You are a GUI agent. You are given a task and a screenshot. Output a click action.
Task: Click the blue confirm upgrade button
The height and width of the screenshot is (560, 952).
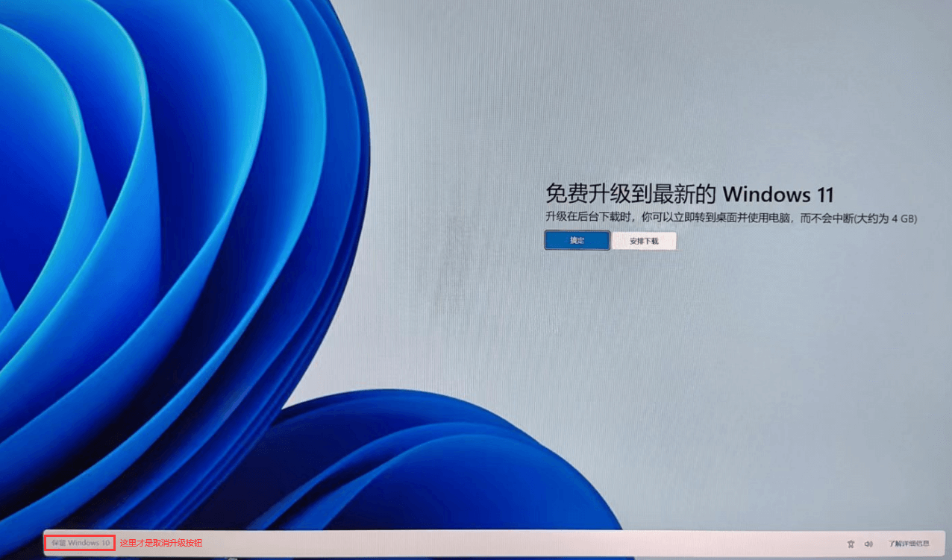[577, 240]
